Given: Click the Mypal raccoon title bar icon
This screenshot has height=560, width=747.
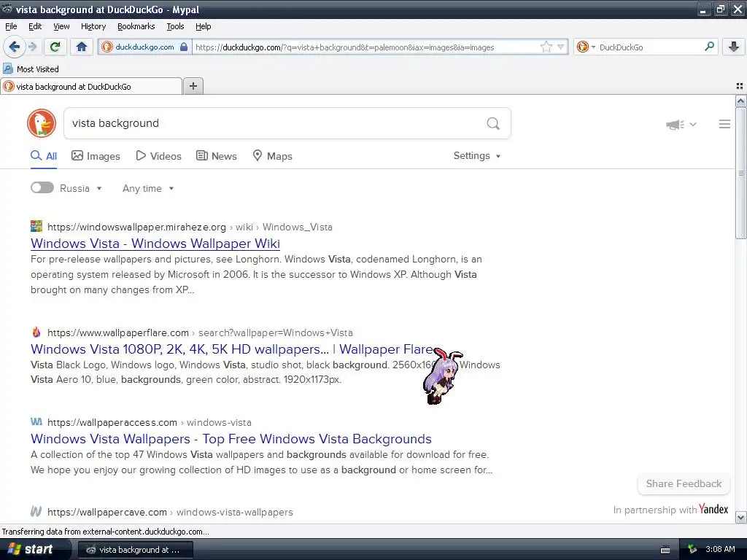Looking at the screenshot, I should (x=7, y=9).
